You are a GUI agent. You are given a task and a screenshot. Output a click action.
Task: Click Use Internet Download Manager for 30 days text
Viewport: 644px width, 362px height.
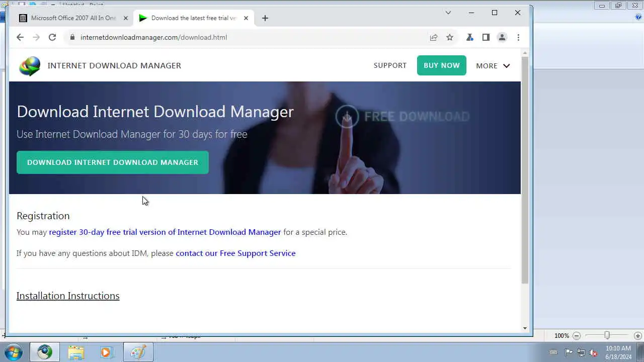pyautogui.click(x=132, y=134)
